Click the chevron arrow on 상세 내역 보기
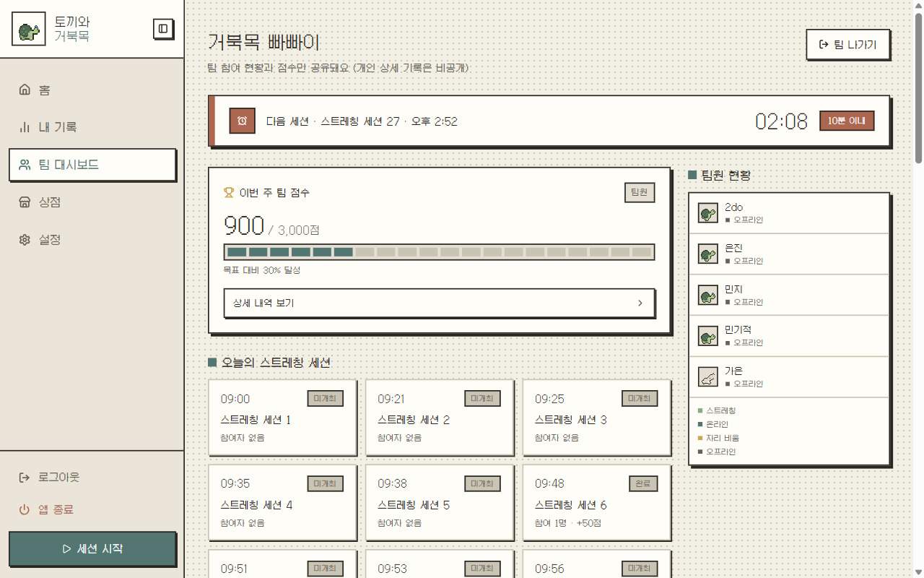Screen dimensions: 924x578 (640, 303)
